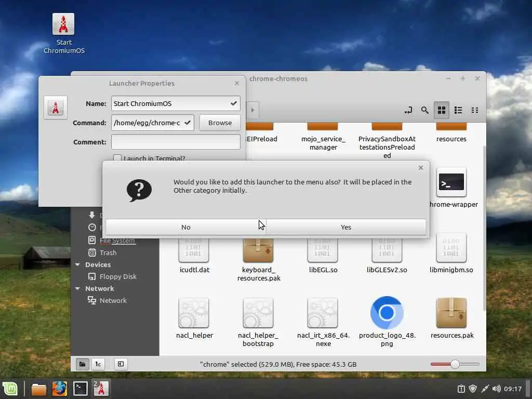Launch Terminal from the taskbar
The width and height of the screenshot is (532, 399).
pos(81,389)
